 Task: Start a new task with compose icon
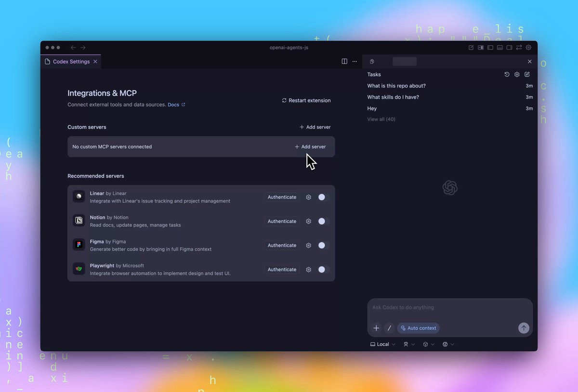[x=527, y=75]
